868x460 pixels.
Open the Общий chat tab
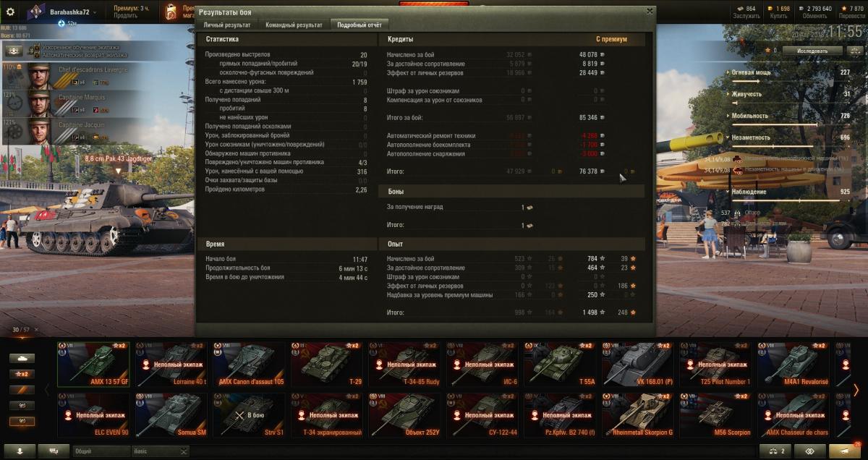click(100, 451)
